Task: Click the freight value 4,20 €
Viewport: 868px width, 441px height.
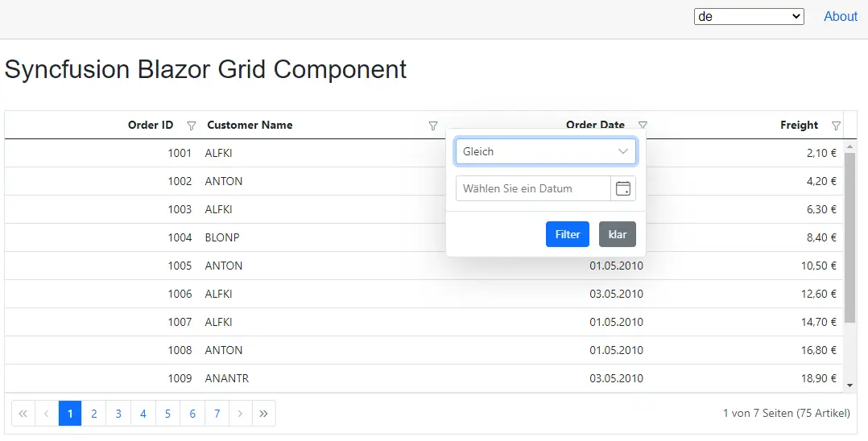Action: 821,182
